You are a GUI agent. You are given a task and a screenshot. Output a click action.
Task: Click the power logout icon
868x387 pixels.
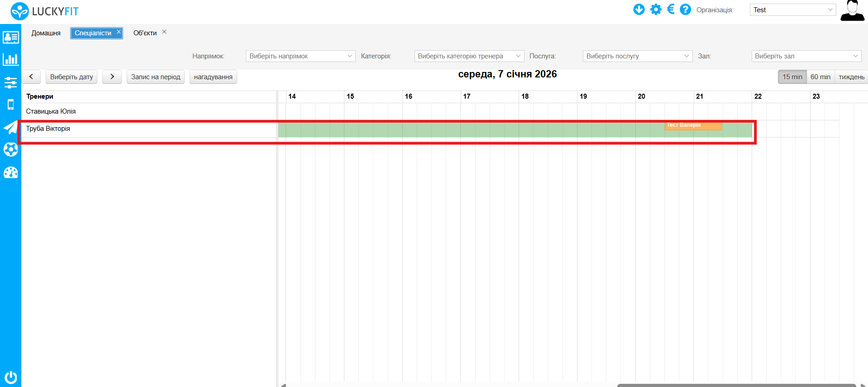point(10,377)
